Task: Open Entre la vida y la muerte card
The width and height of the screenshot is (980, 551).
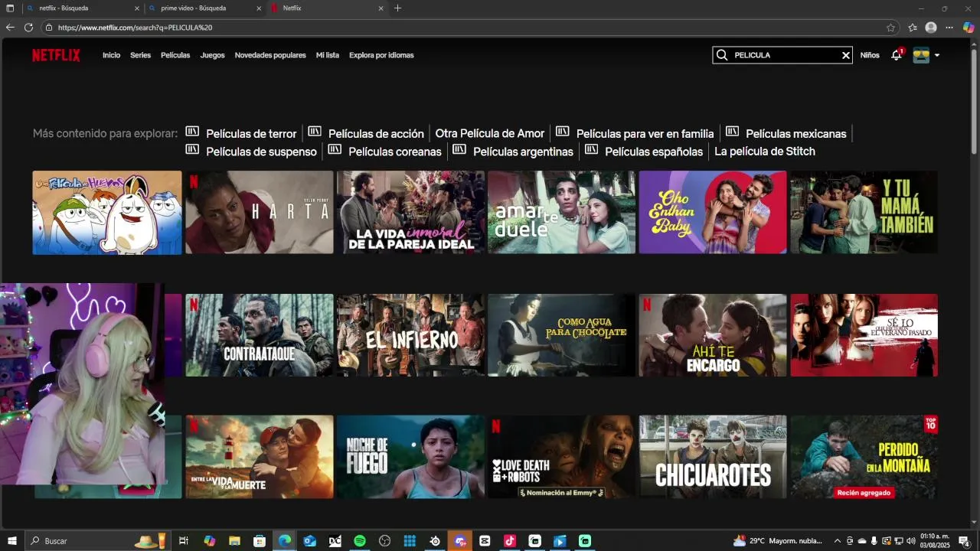Action: [260, 457]
